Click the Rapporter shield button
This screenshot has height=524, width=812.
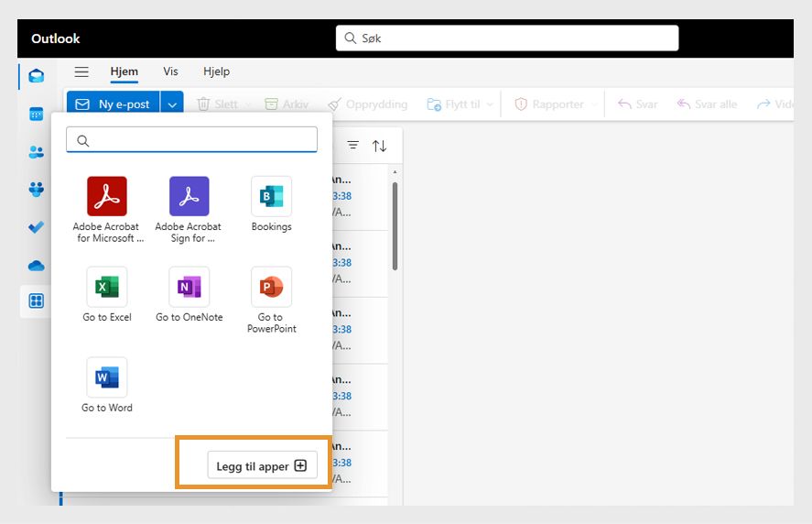point(549,104)
